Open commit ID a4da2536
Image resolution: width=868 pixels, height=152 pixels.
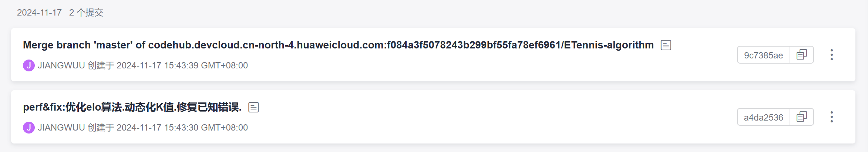point(763,117)
